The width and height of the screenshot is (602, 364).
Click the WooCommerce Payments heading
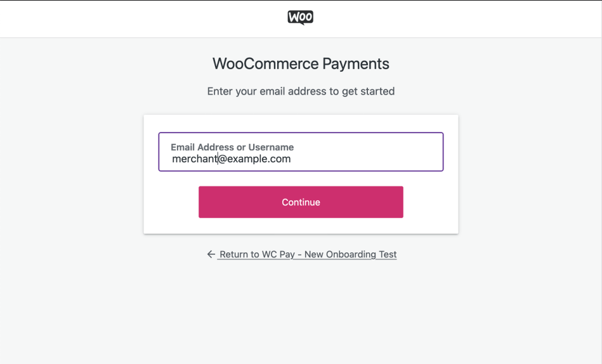pyautogui.click(x=301, y=63)
